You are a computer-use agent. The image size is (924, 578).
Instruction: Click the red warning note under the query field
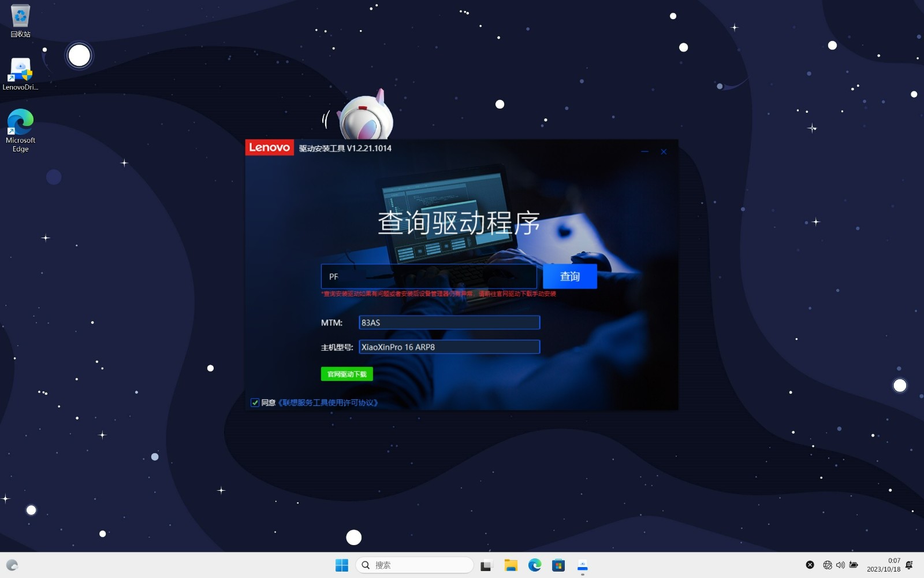439,294
